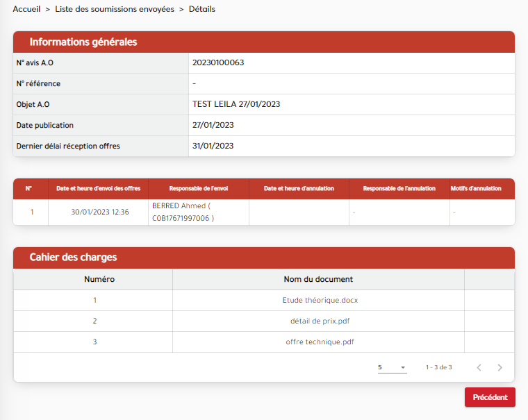Click Responsable de l'envoi column header

click(x=199, y=189)
